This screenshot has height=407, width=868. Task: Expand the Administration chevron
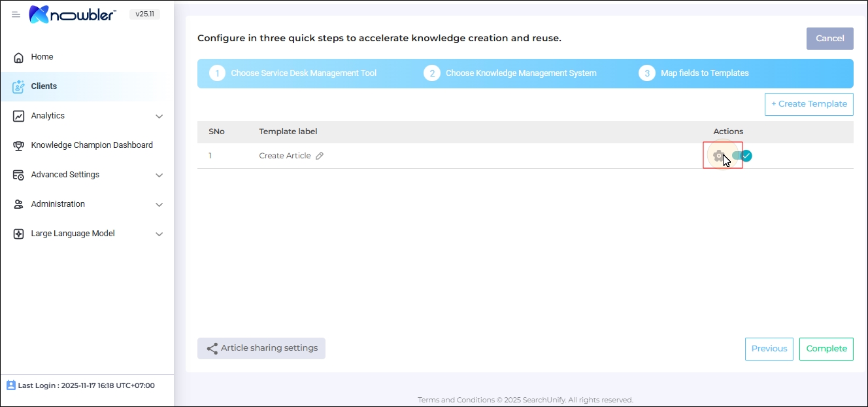159,205
